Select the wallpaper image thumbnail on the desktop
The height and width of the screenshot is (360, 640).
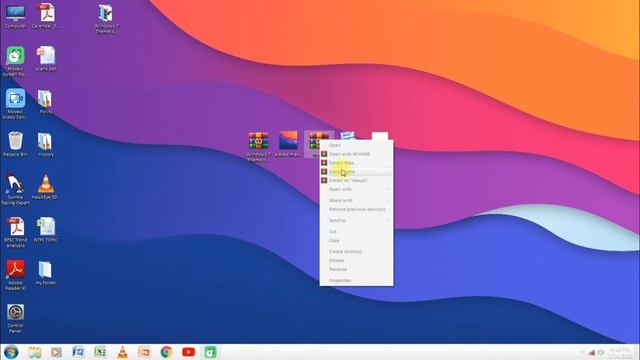coord(288,144)
